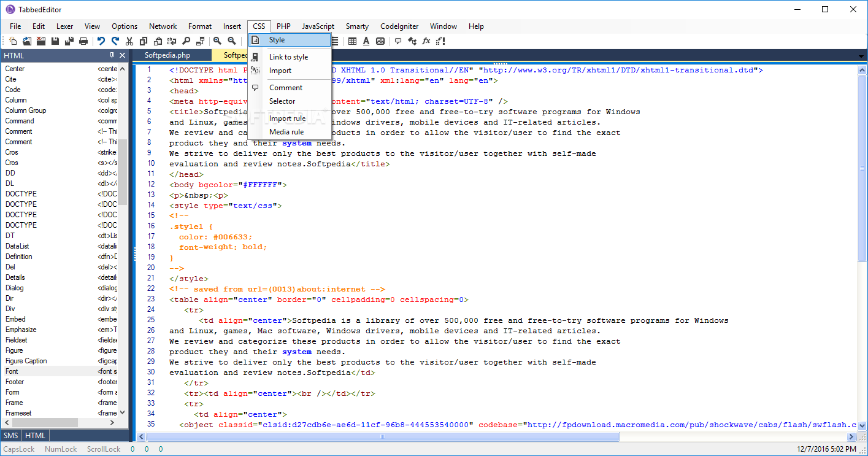Screen dimensions: 868x456
Task: Select the Selector menu entry
Action: [x=290, y=101]
